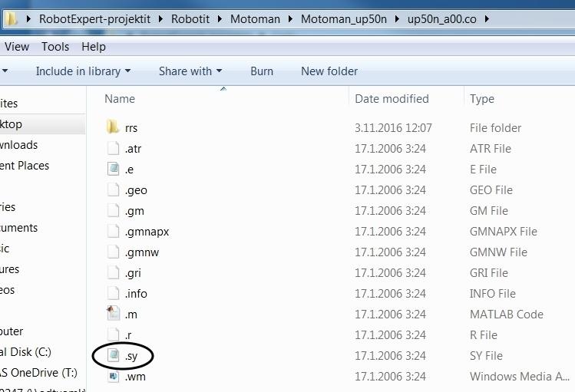This screenshot has height=392, width=575.
Task: Open the Help menu
Action: pyautogui.click(x=94, y=47)
